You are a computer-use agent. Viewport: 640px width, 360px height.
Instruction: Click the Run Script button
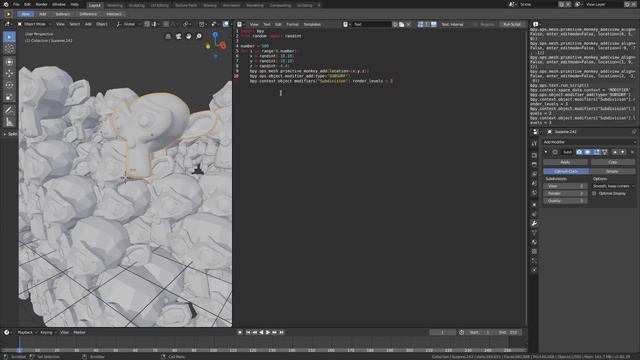[x=512, y=24]
